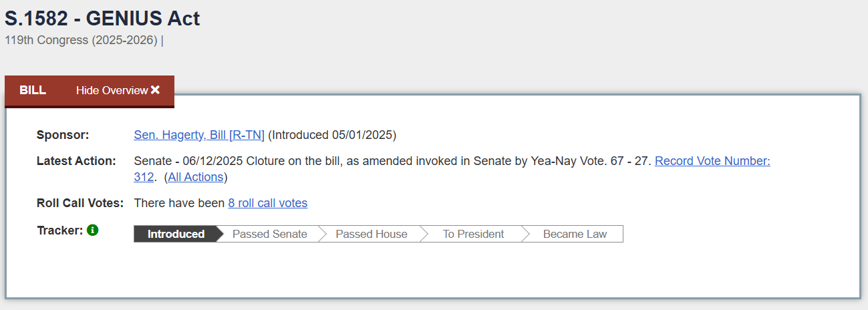This screenshot has height=310, width=868.
Task: Click the green Tracker info icon
Action: pyautogui.click(x=93, y=230)
